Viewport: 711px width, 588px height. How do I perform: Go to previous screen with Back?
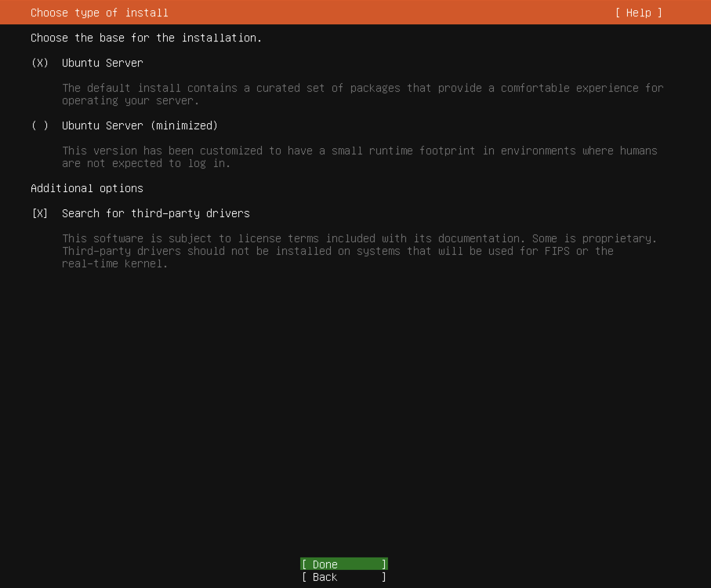tap(343, 577)
